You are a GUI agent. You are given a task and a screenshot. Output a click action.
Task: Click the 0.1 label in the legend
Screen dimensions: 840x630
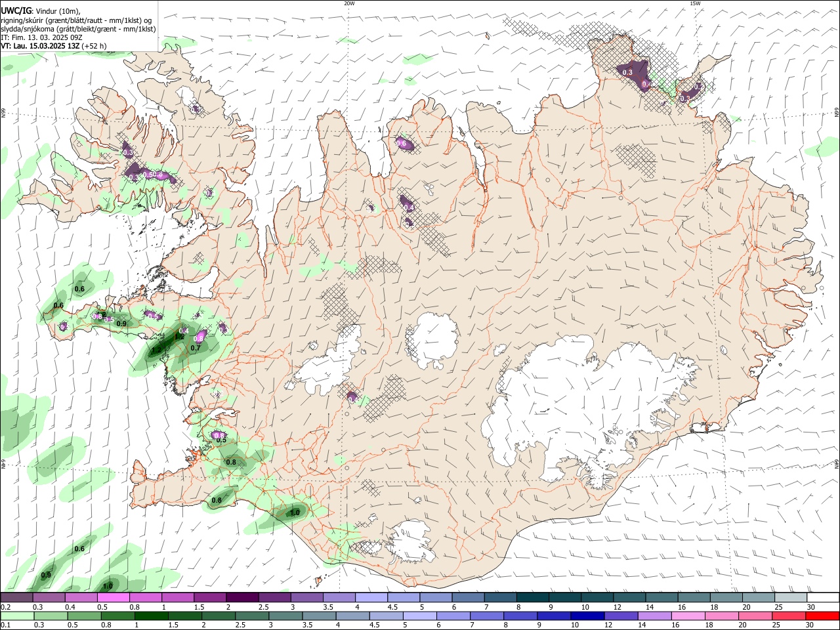5,625
